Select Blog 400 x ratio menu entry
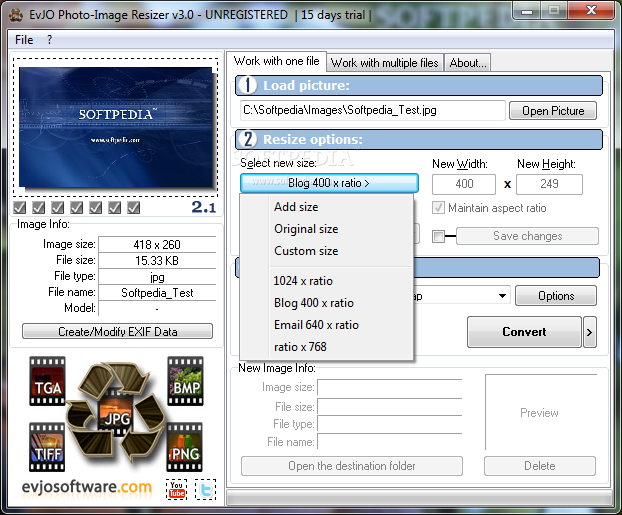This screenshot has width=622, height=515. coord(326,303)
